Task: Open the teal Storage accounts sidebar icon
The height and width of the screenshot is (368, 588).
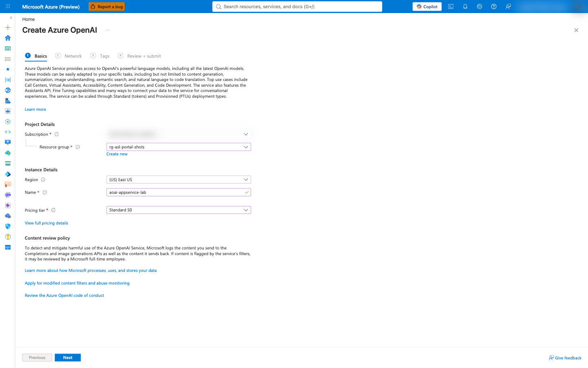Action: click(8, 164)
